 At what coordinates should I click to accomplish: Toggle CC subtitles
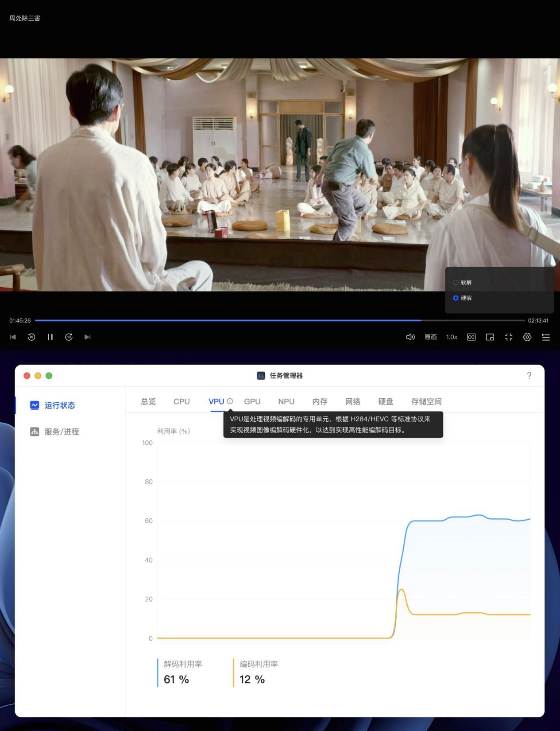[471, 337]
